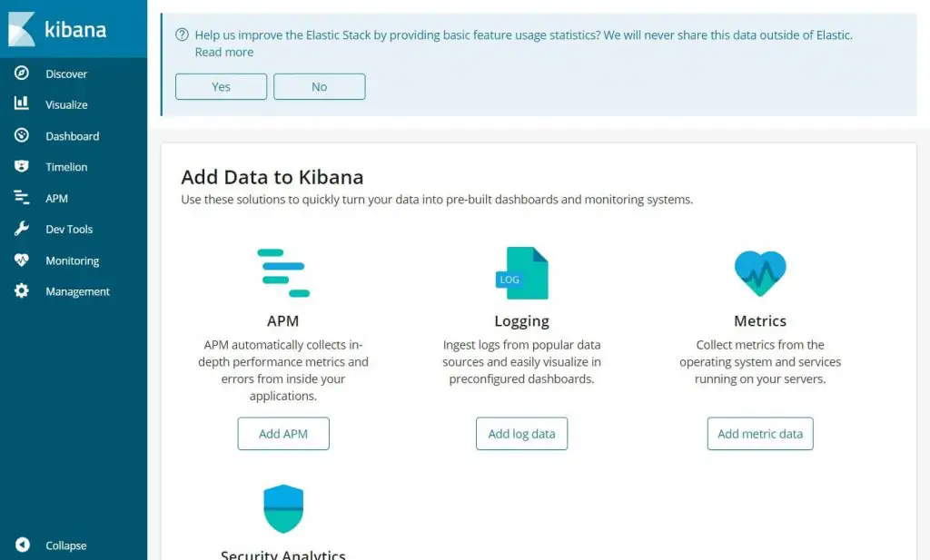
Task: Click the Kibana logo icon
Action: (x=22, y=29)
